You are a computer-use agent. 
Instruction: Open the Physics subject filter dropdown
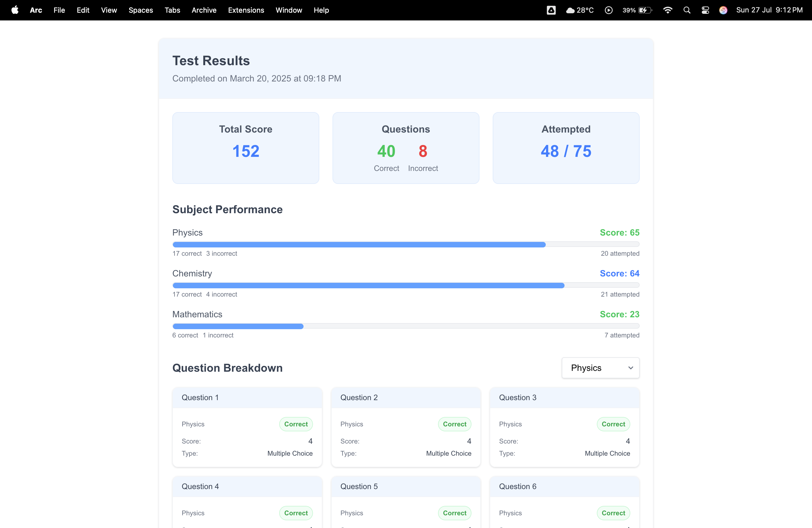coord(600,368)
